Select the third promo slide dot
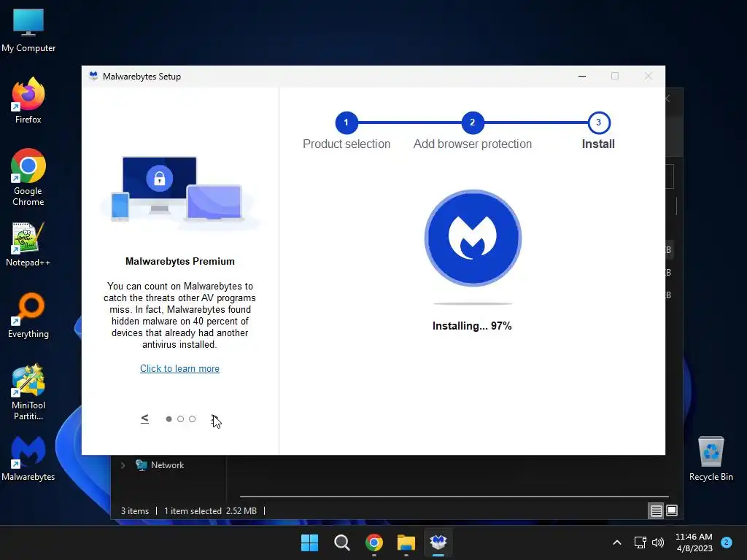This screenshot has width=747, height=560. point(193,419)
